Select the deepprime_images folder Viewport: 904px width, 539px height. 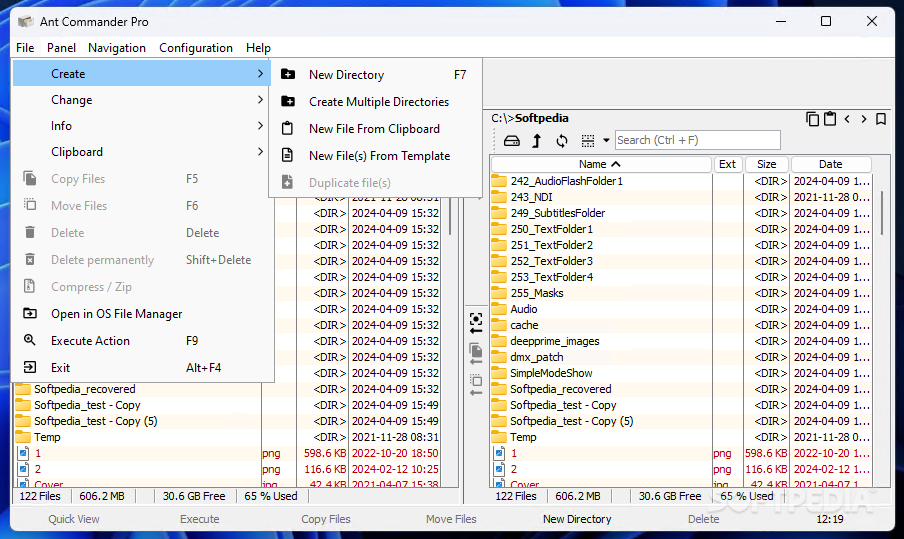[681, 341]
